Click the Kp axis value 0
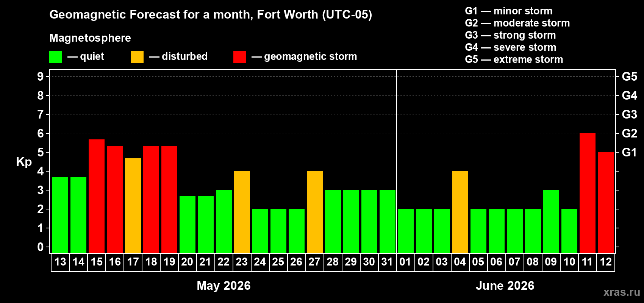The height and width of the screenshot is (303, 644). (x=41, y=247)
